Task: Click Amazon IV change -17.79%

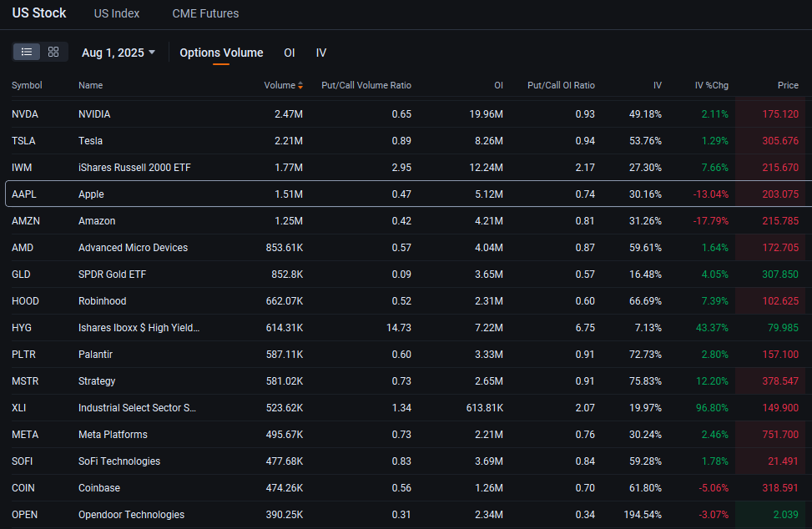Action: pos(710,221)
